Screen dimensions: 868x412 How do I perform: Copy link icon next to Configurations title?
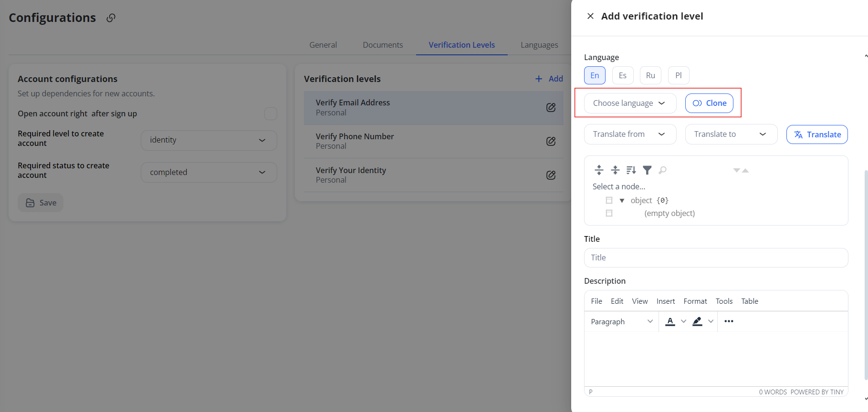point(111,18)
